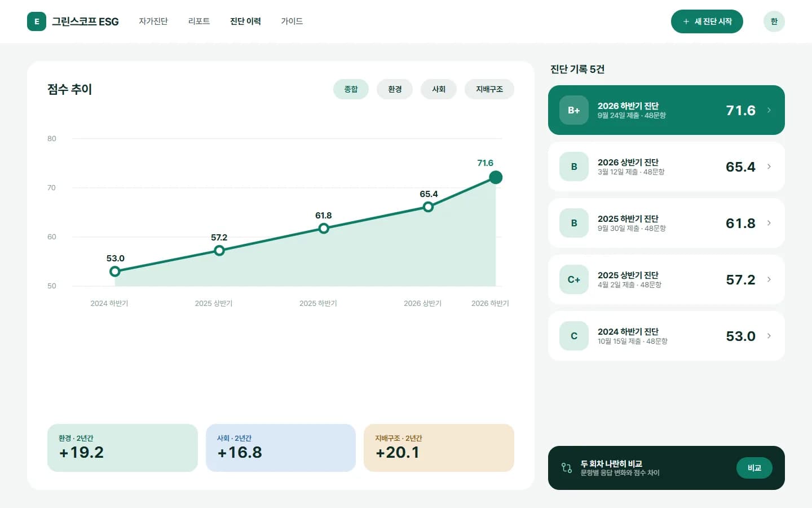The height and width of the screenshot is (508, 812).
Task: Click the B badge for 2025 하반기 진단
Action: point(574,223)
